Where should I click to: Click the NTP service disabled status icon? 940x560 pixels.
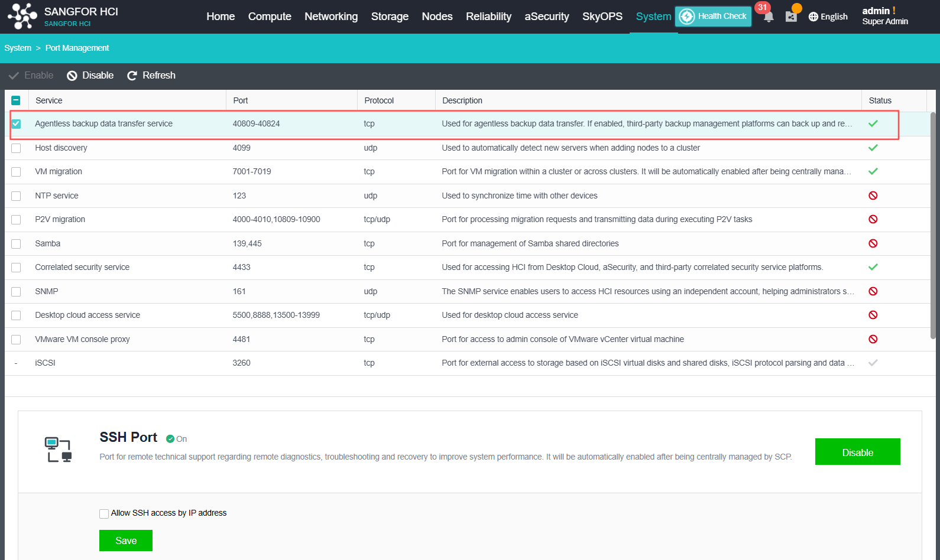point(873,196)
